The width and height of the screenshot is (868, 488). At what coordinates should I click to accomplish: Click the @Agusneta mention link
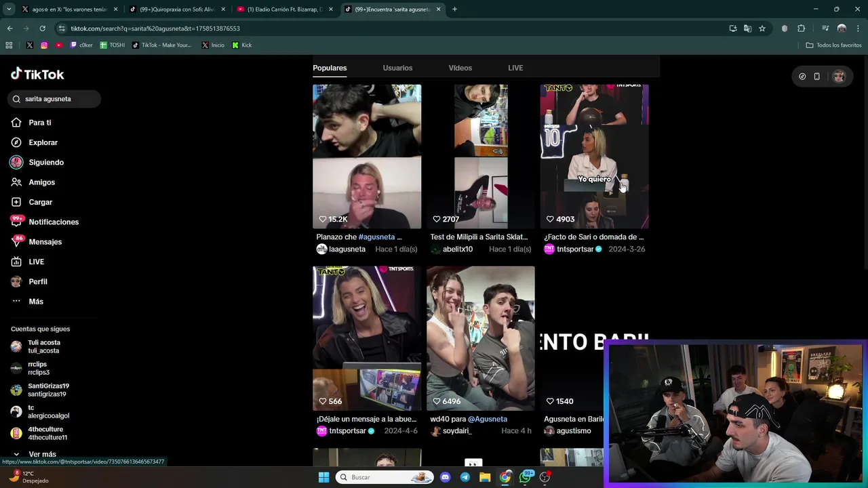tap(488, 419)
